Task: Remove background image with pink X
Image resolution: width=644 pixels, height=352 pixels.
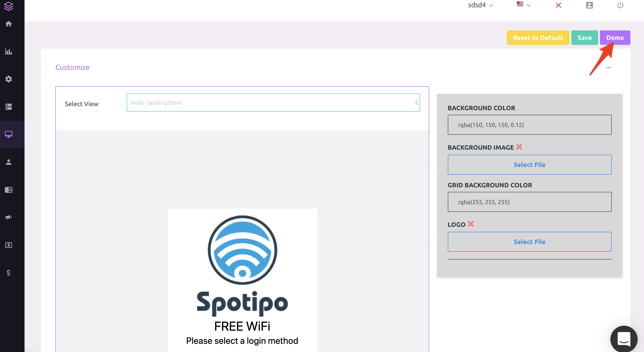Action: 519,147
